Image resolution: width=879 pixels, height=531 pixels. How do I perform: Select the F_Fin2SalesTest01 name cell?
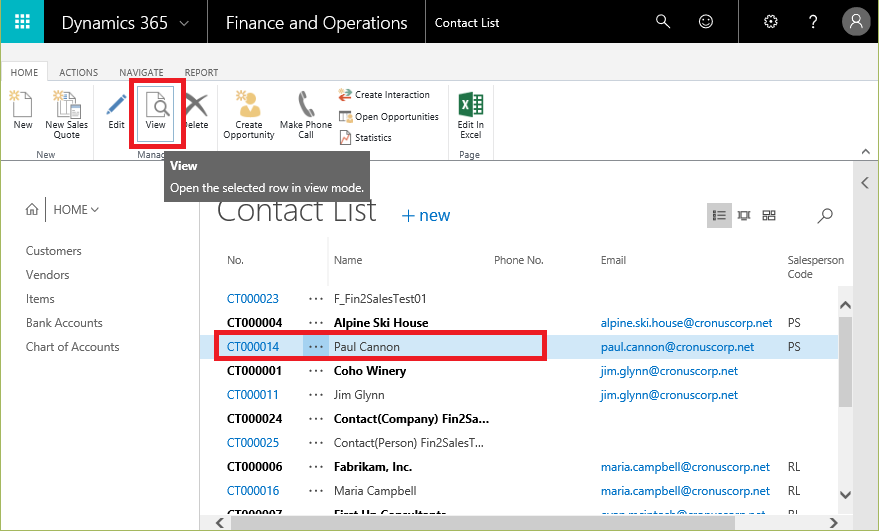[x=380, y=299]
